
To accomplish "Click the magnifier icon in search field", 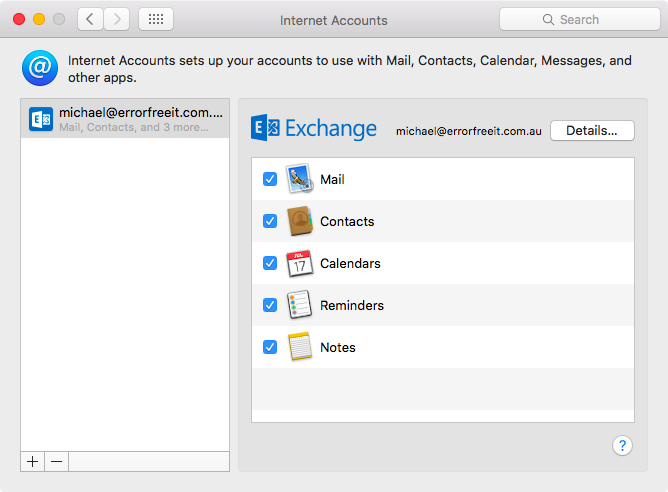I will click(548, 20).
